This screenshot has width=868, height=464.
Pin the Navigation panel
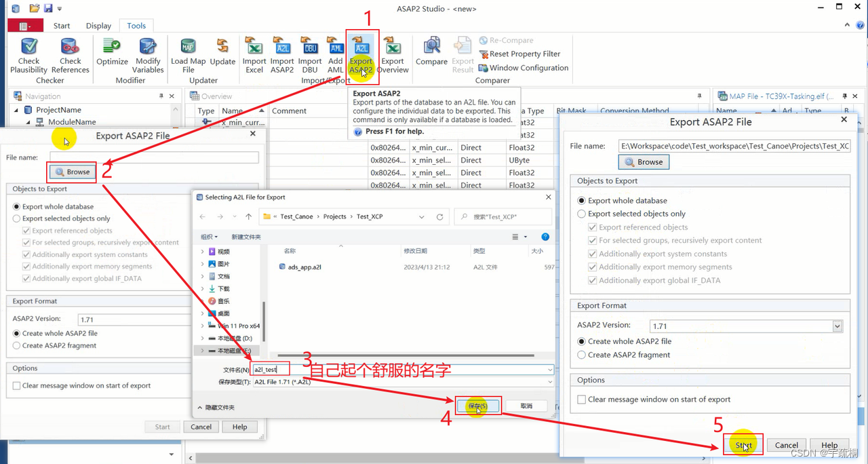pos(161,96)
